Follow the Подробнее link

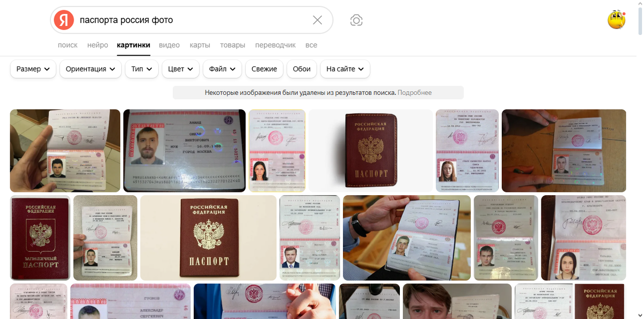[414, 93]
